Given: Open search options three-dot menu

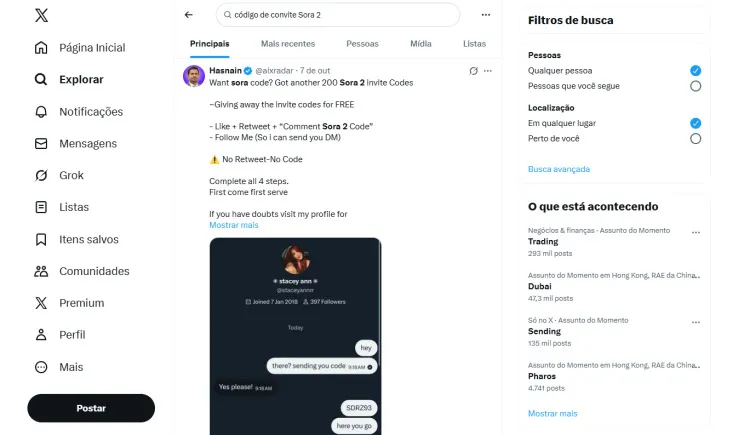Looking at the screenshot, I should (486, 15).
